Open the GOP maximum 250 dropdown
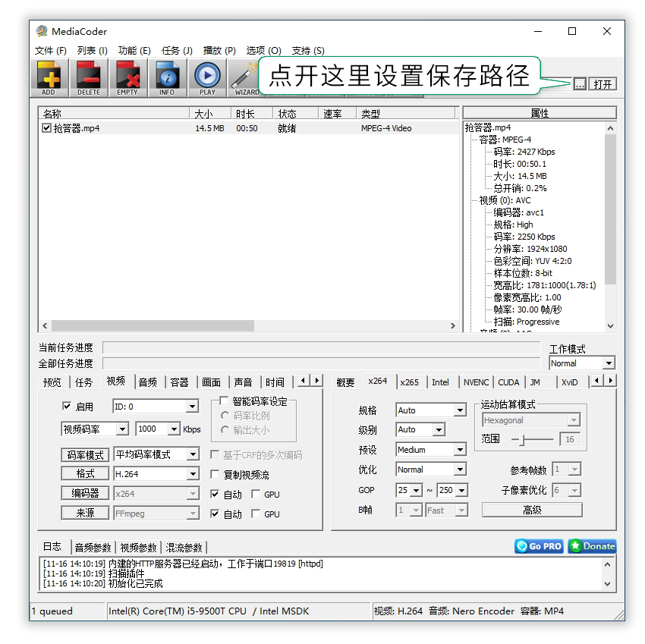This screenshot has width=645, height=644. (452, 490)
